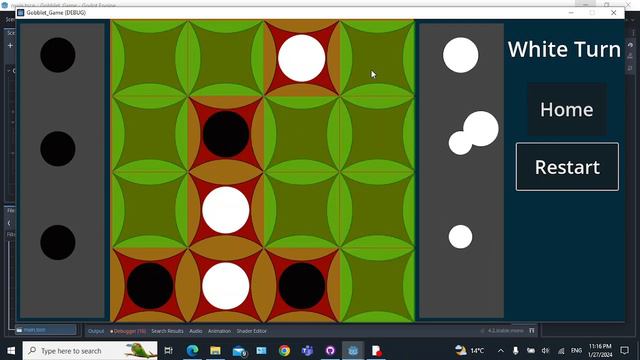The image size is (640, 360).
Task: Click the 4.2.stable.mono version label
Action: (505, 331)
